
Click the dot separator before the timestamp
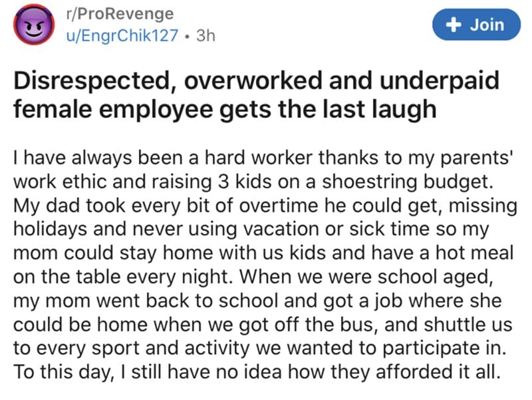click(187, 36)
